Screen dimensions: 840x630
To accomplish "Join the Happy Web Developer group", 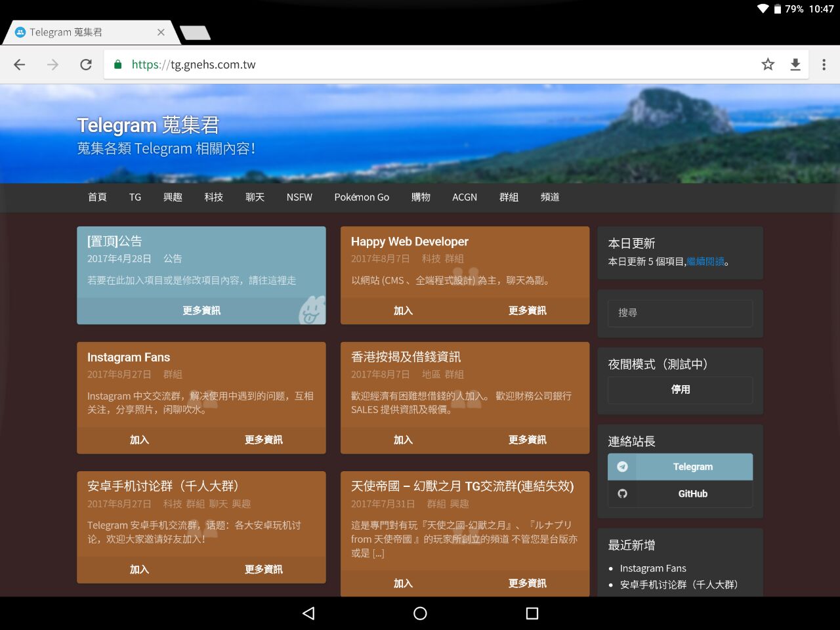I will pyautogui.click(x=403, y=310).
